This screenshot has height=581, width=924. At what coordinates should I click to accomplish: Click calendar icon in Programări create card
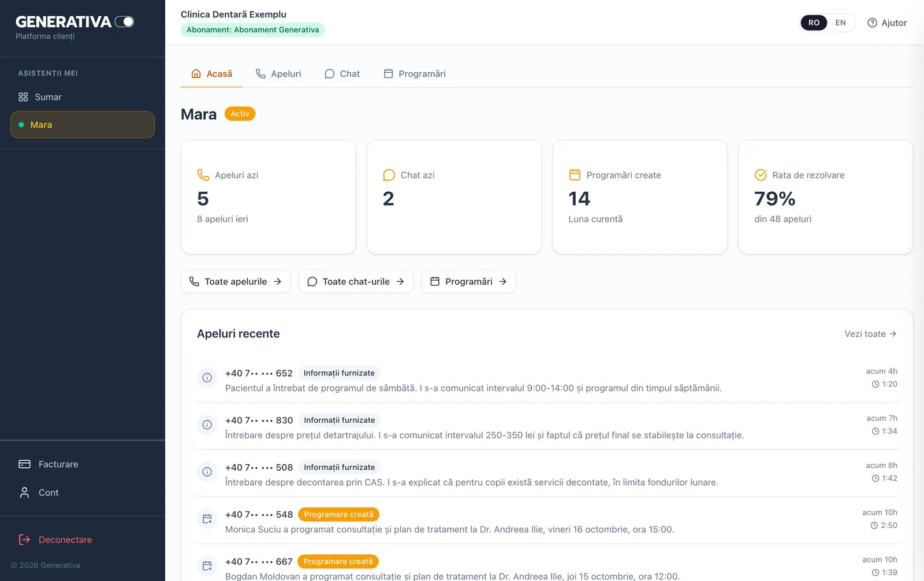pyautogui.click(x=575, y=175)
